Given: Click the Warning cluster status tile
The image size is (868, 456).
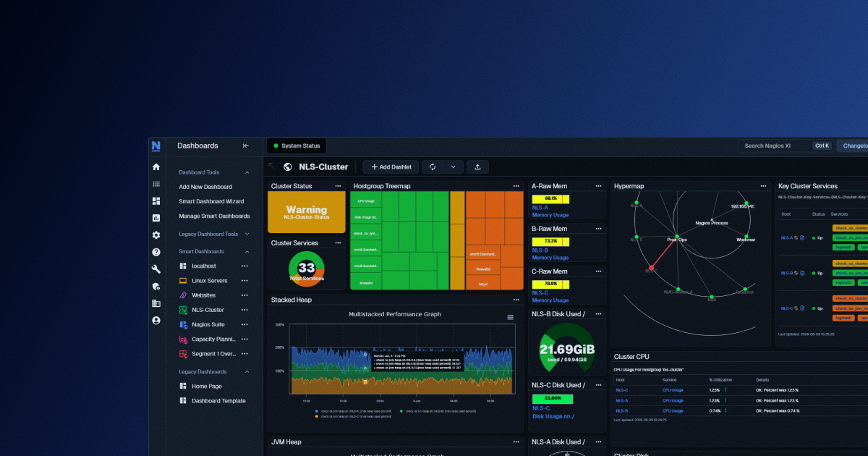Looking at the screenshot, I should pyautogui.click(x=307, y=212).
